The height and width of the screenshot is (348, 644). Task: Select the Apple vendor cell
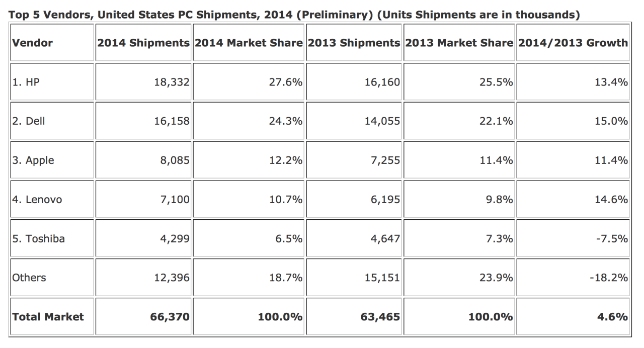(33, 160)
